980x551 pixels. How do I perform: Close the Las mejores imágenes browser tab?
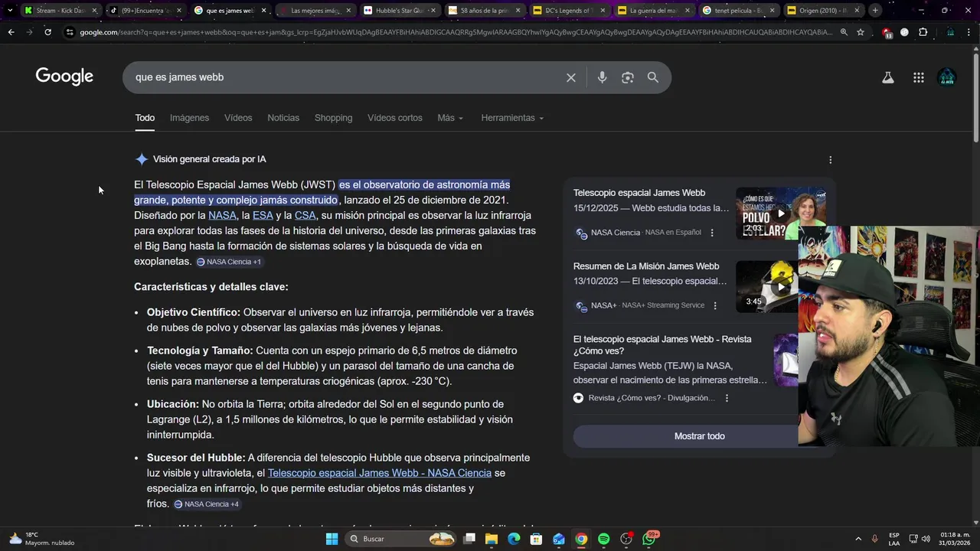click(x=348, y=11)
